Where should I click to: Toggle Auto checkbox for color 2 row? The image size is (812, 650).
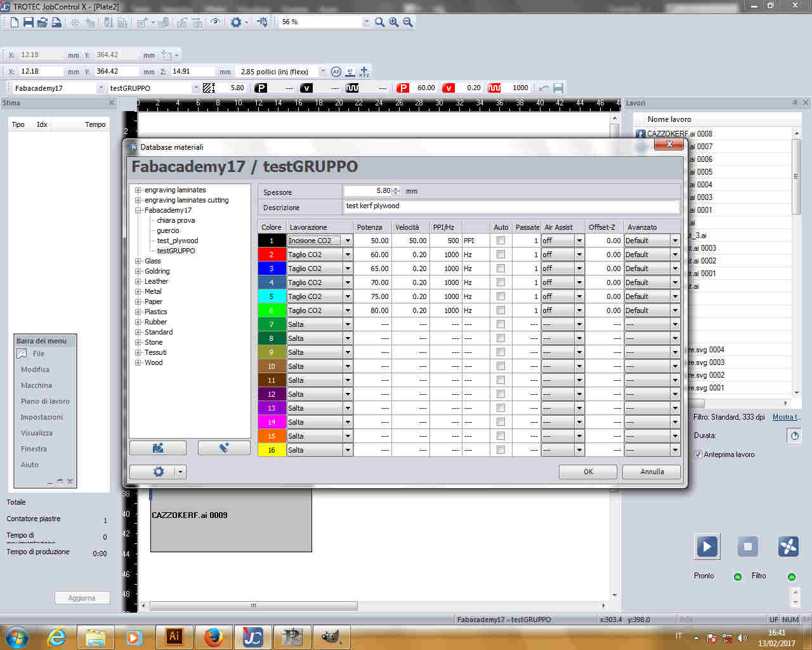point(501,255)
